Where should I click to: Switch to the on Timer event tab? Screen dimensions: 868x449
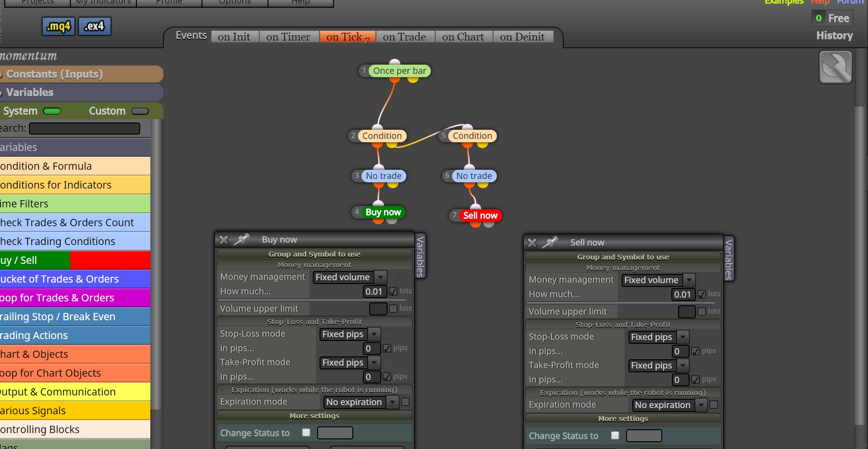pyautogui.click(x=288, y=37)
